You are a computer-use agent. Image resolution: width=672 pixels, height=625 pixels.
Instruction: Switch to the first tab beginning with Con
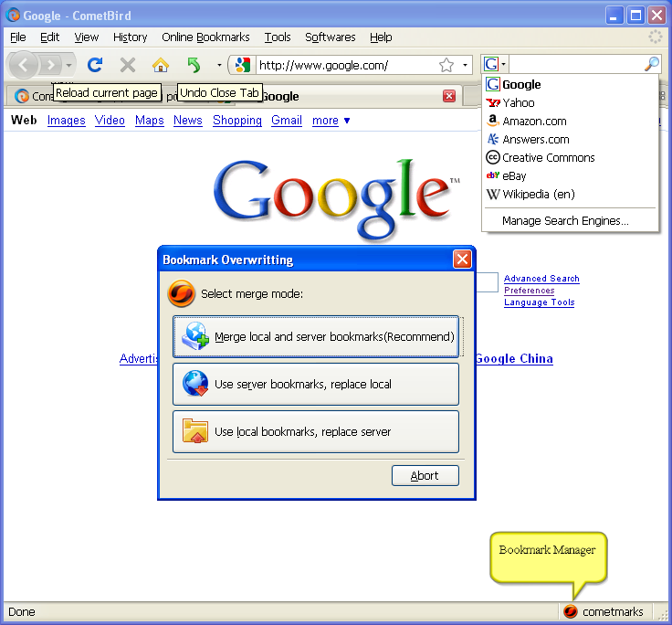click(30, 96)
